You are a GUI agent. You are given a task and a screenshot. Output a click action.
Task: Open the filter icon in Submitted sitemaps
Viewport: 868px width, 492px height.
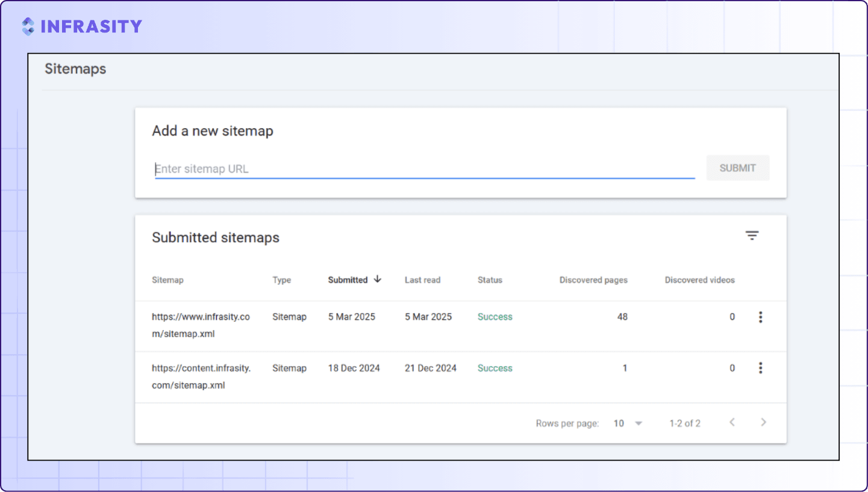tap(752, 235)
